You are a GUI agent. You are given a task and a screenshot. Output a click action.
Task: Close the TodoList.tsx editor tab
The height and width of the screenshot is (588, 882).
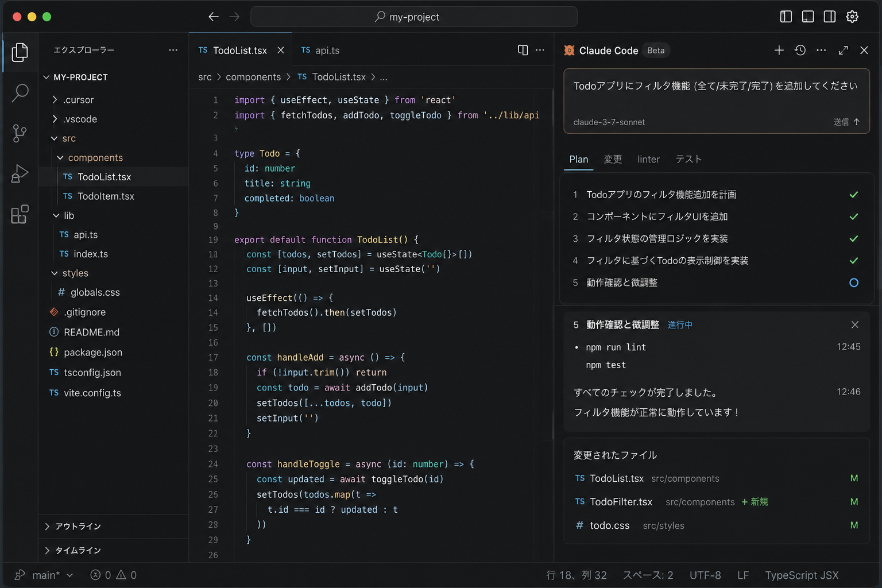pyautogui.click(x=281, y=50)
